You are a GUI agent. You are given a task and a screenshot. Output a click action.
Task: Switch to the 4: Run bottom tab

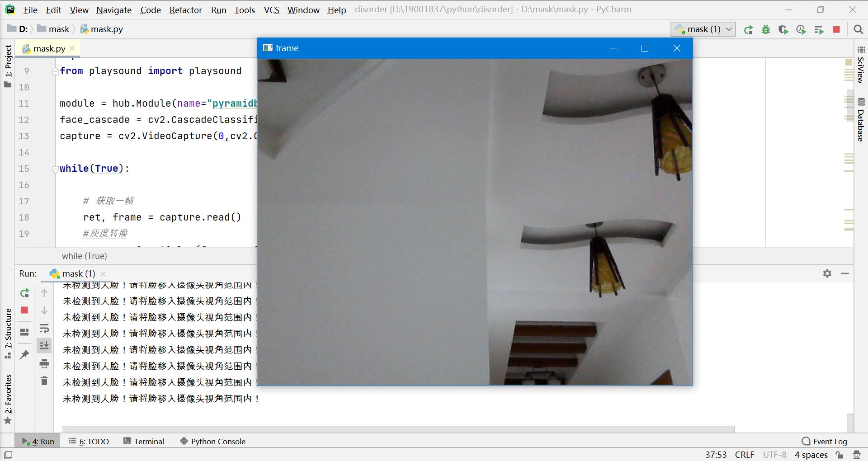point(38,442)
